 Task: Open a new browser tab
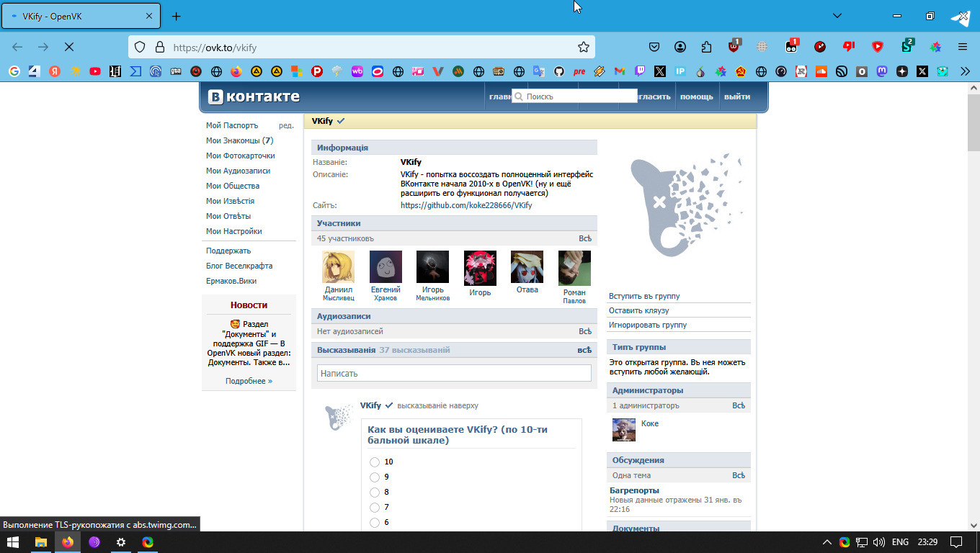(176, 16)
